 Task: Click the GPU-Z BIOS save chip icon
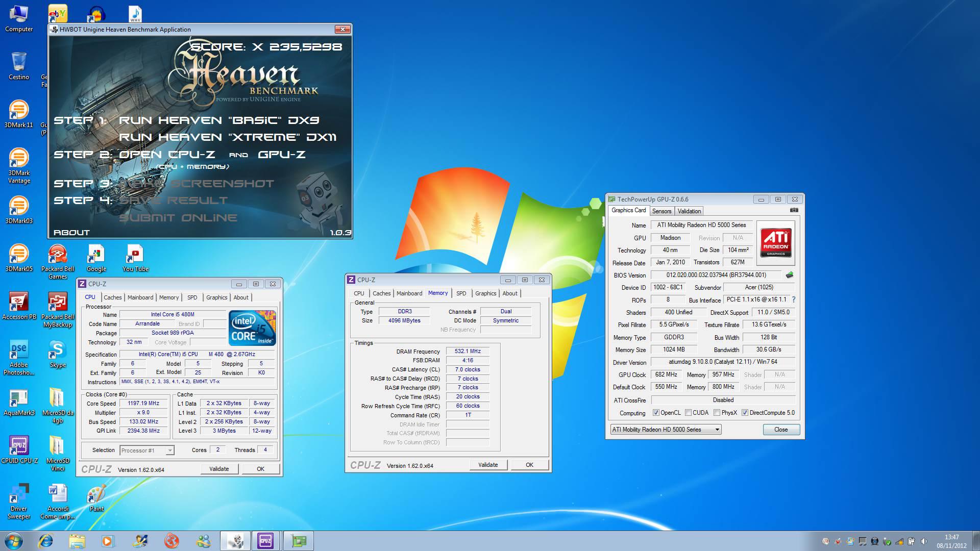pos(790,275)
